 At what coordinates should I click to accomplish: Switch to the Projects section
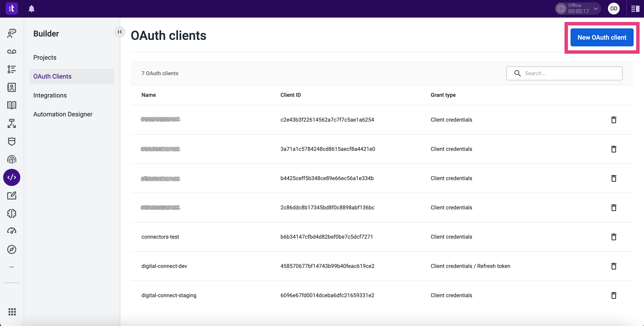(x=45, y=57)
